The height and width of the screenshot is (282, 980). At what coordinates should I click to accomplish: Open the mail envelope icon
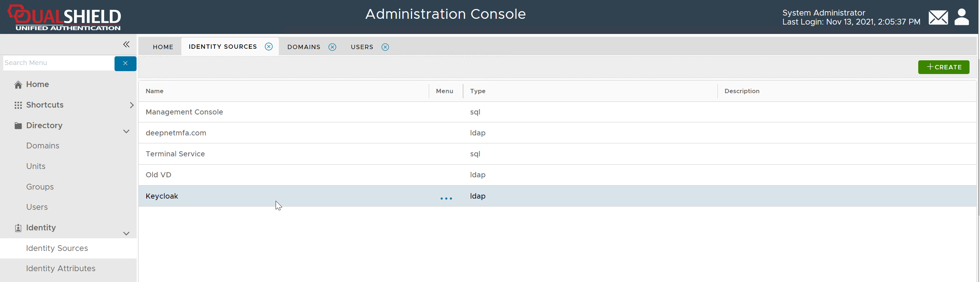(938, 17)
